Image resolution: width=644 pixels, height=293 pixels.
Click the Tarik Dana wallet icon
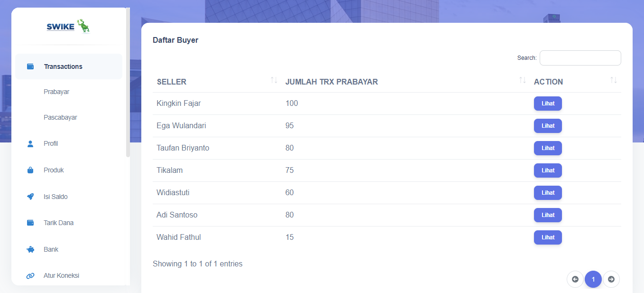pyautogui.click(x=30, y=223)
